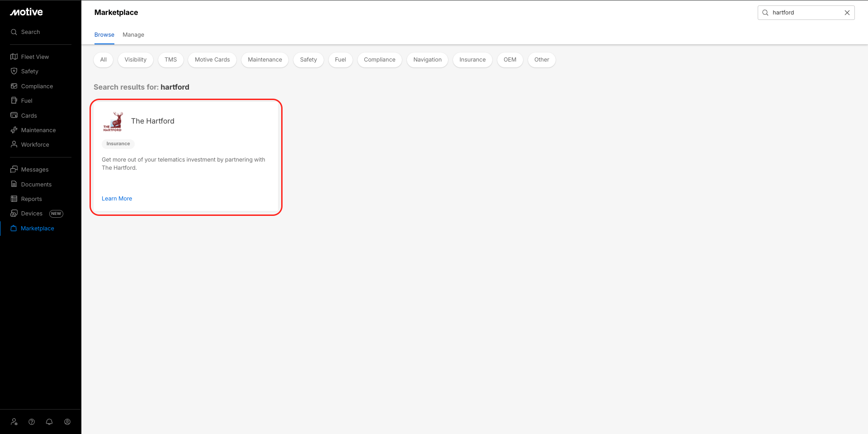
Task: Click the Reports icon in sidebar
Action: coord(14,199)
